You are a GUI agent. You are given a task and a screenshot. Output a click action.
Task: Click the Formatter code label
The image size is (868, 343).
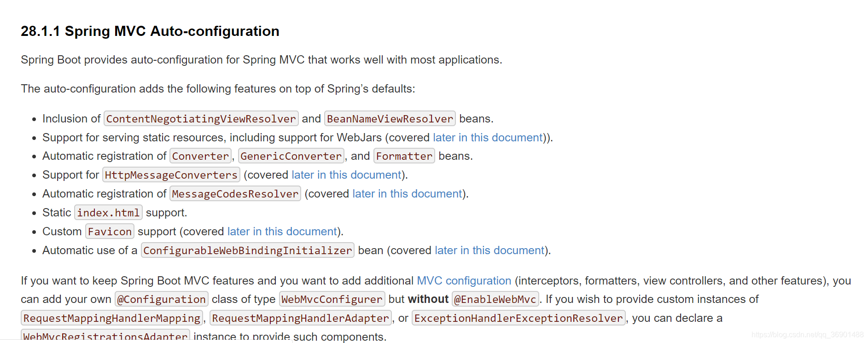click(x=404, y=156)
